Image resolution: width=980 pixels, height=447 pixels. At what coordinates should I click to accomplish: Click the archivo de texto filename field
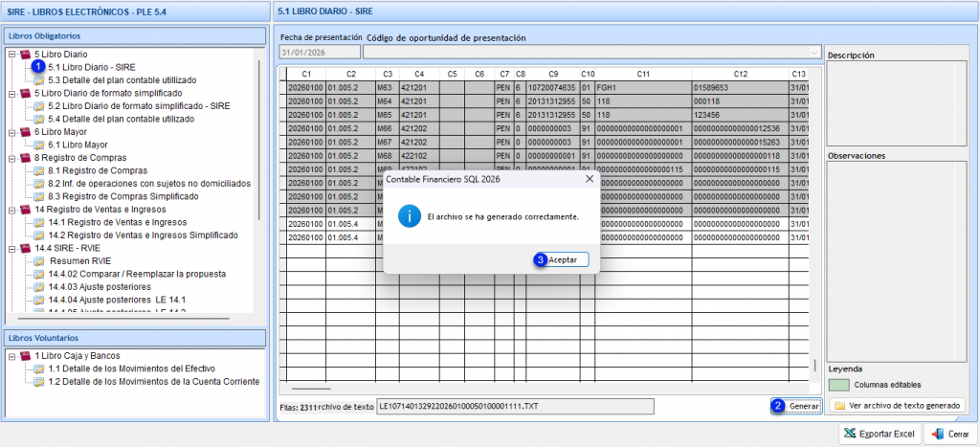516,407
